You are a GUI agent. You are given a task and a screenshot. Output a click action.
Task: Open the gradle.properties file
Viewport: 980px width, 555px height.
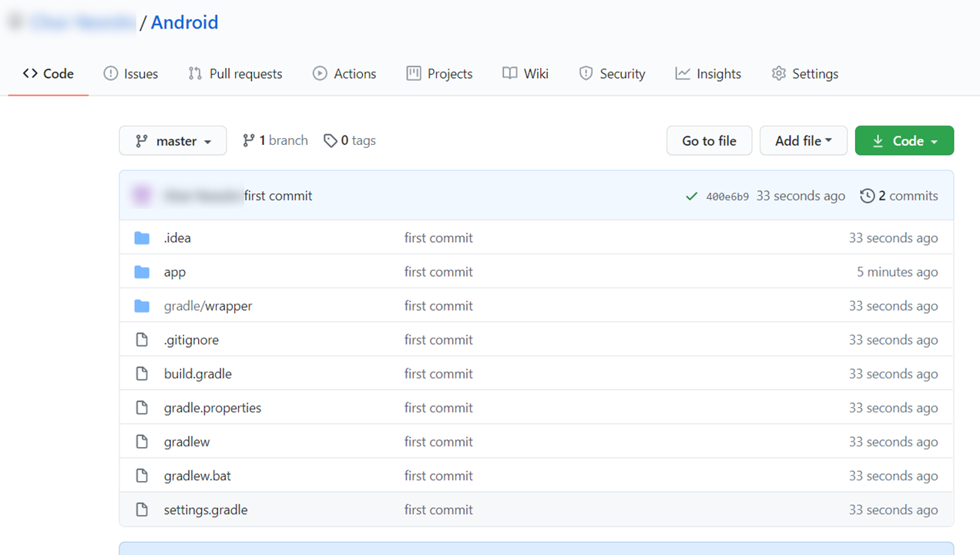pos(213,408)
